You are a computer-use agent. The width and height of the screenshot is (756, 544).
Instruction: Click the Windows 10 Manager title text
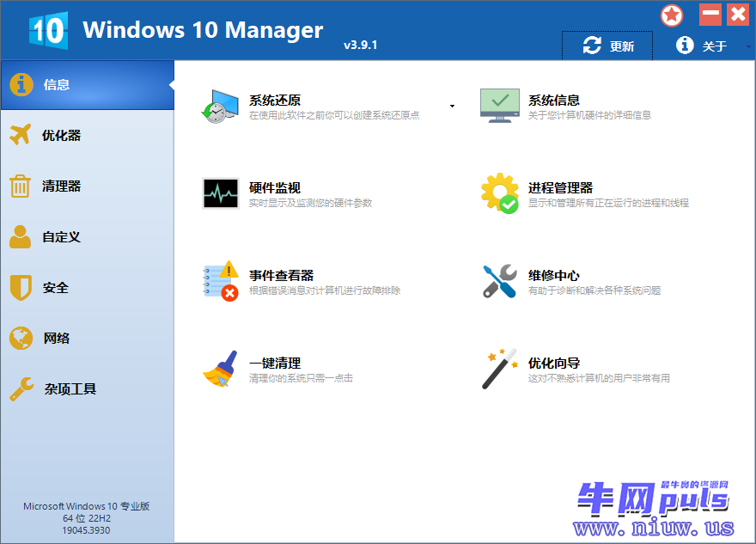[203, 30]
